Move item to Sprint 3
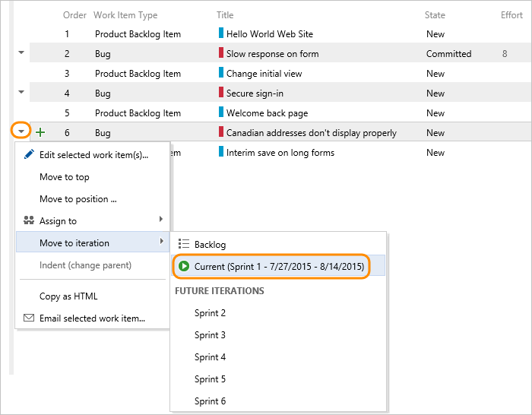The height and width of the screenshot is (415, 532). pyautogui.click(x=278, y=335)
